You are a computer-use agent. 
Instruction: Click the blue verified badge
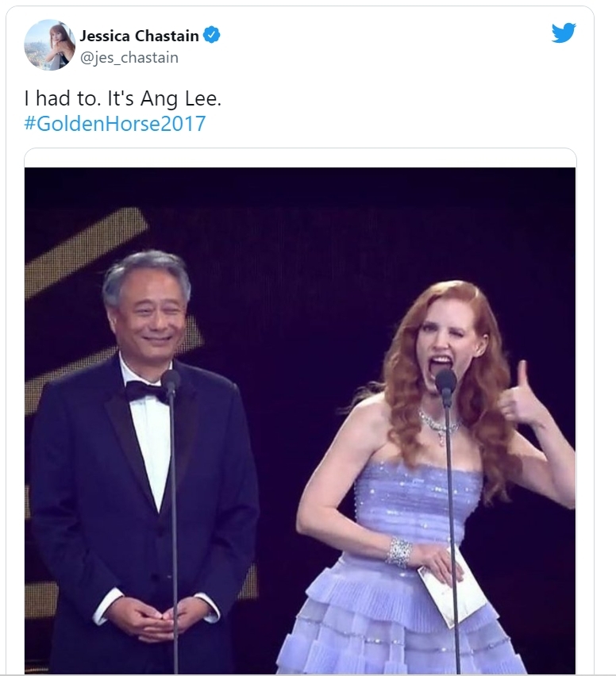coord(212,36)
